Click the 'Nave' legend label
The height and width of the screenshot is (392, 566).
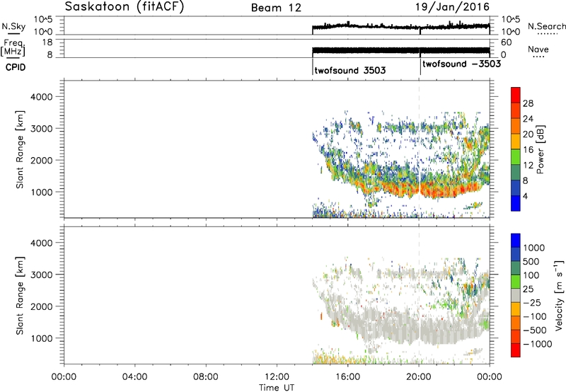538,49
